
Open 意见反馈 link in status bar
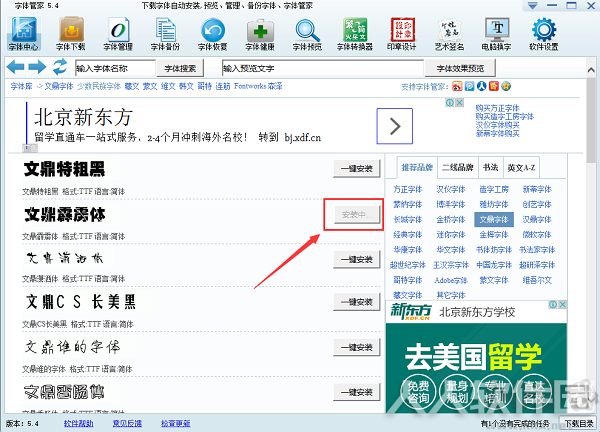[127, 424]
